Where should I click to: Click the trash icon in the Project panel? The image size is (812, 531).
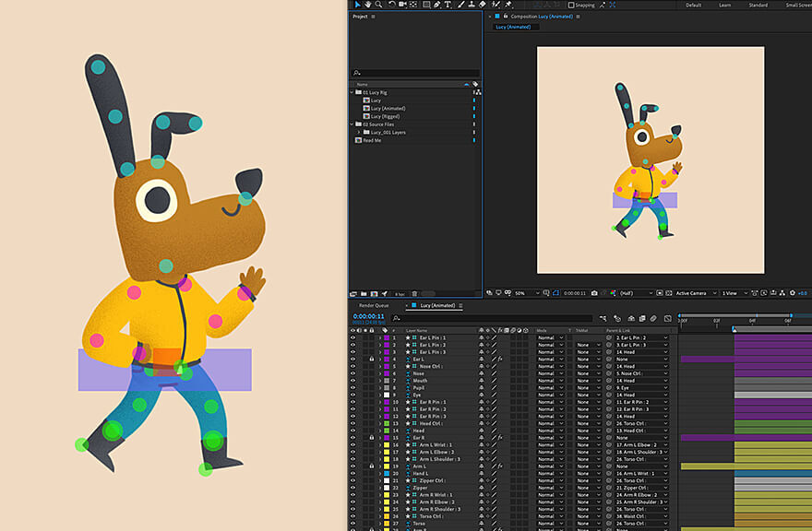414,293
